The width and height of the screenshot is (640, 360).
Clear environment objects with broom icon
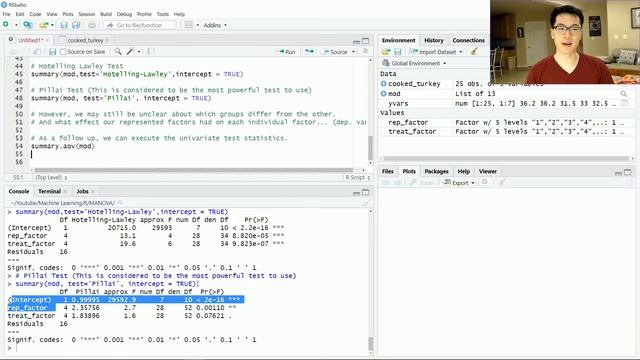[474, 51]
